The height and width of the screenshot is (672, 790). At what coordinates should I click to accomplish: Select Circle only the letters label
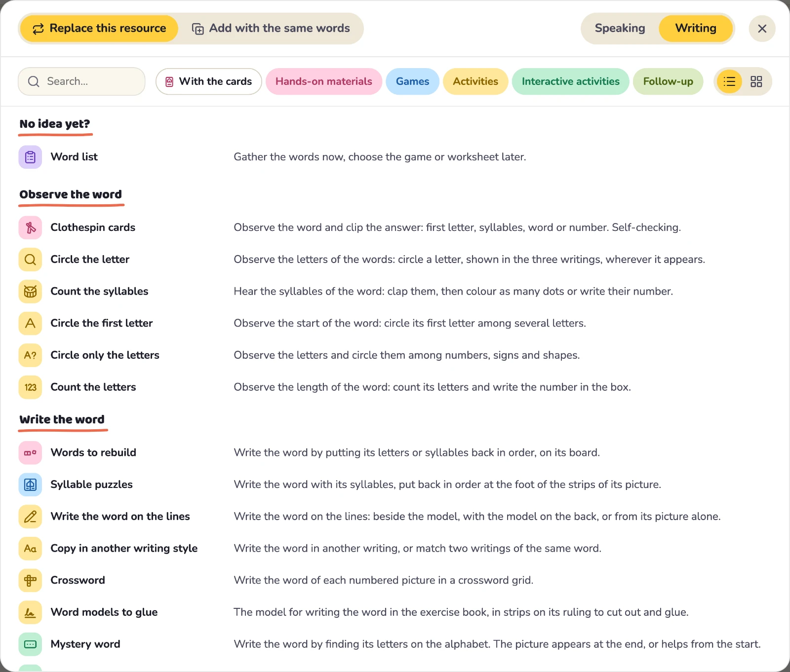tap(105, 355)
